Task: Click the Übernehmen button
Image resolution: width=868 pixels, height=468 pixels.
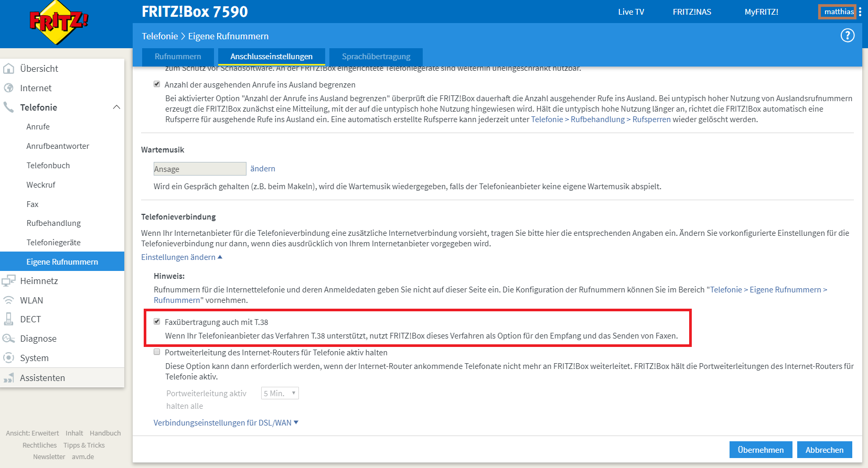Action: pos(760,450)
